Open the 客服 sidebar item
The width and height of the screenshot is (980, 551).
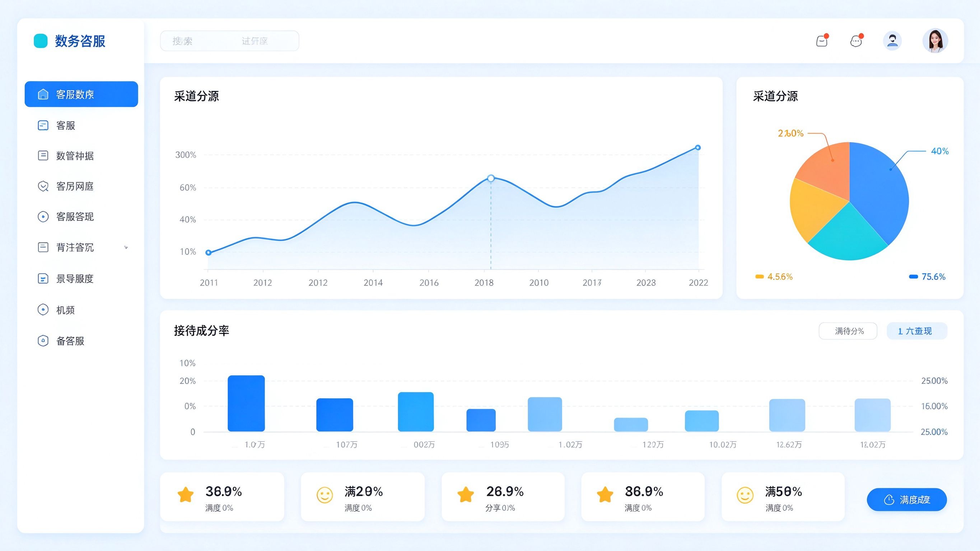(x=81, y=125)
